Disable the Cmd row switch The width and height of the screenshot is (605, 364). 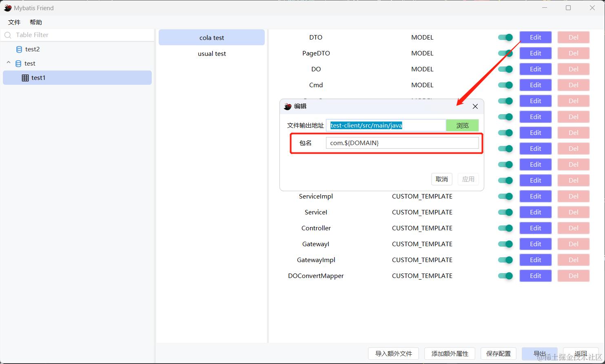[x=505, y=85]
